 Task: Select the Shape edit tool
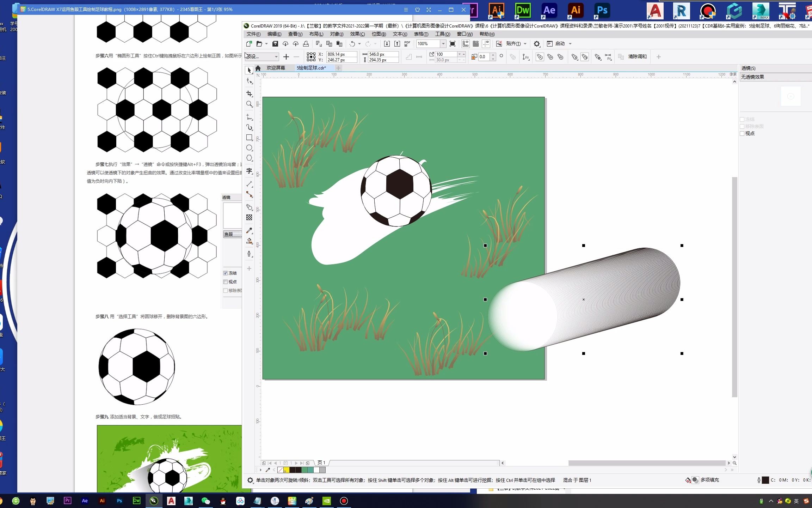(249, 81)
